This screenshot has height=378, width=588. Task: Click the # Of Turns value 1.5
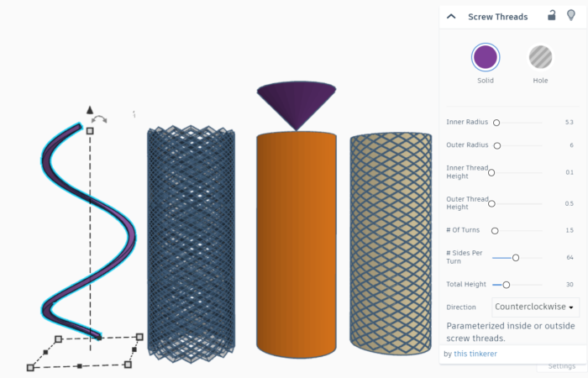(x=570, y=230)
